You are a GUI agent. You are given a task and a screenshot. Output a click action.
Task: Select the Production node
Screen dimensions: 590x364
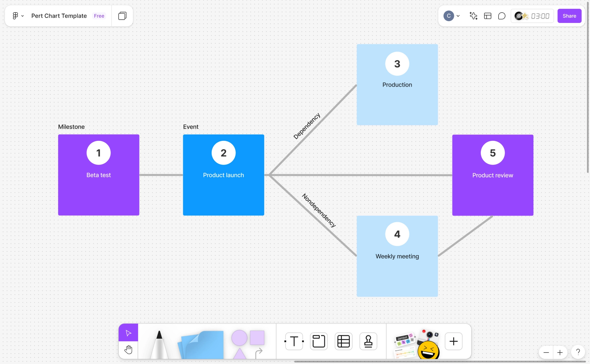tap(397, 85)
